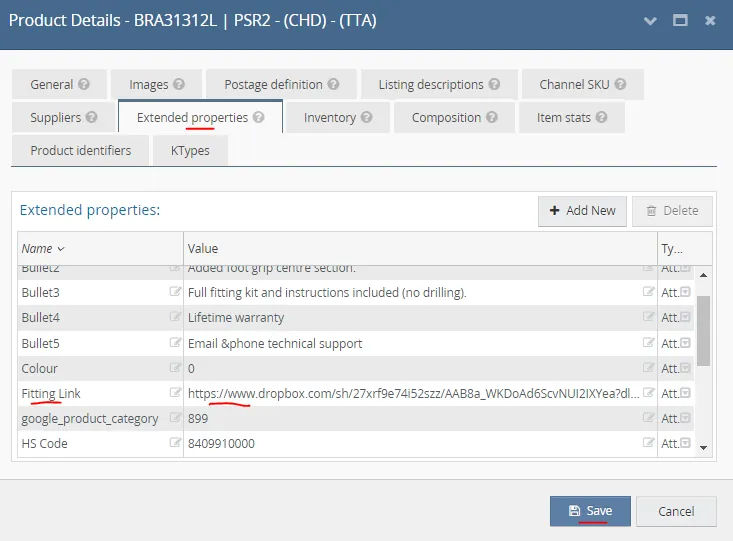Open the Listing descriptions tab
The height and width of the screenshot is (541, 733).
click(439, 84)
